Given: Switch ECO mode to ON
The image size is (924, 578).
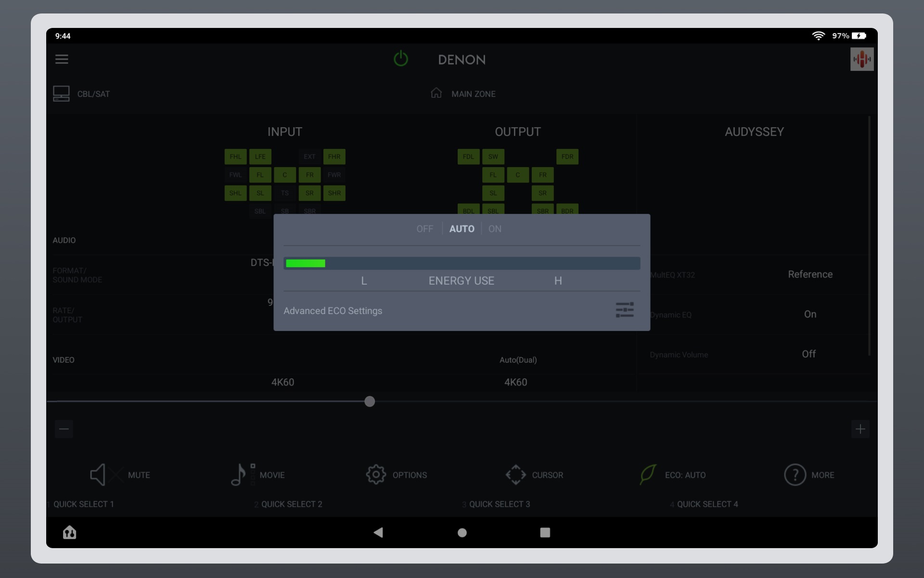Looking at the screenshot, I should (495, 229).
